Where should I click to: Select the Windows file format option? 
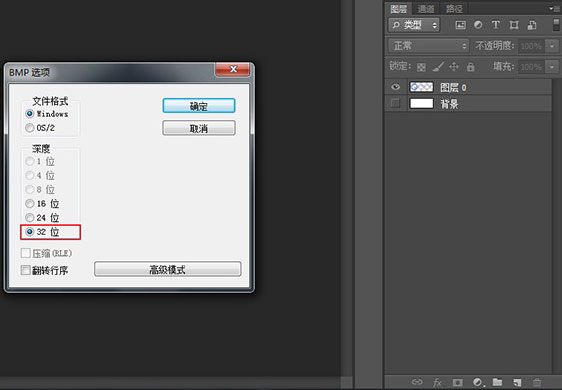point(47,114)
